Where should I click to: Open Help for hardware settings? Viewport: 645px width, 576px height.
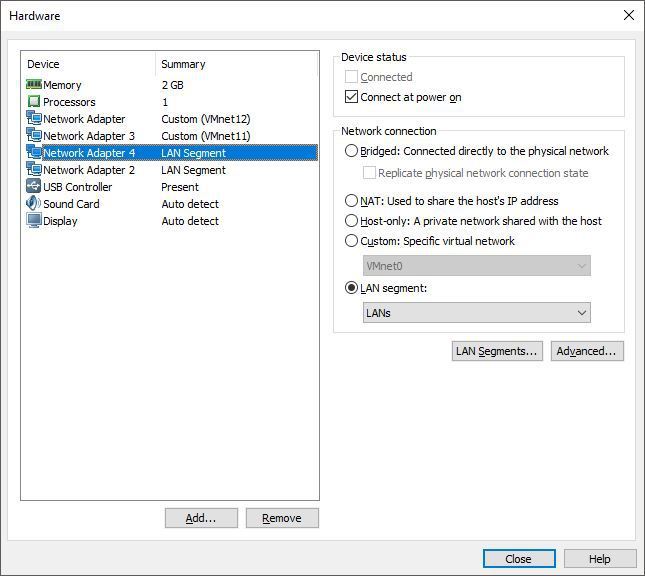coord(600,559)
